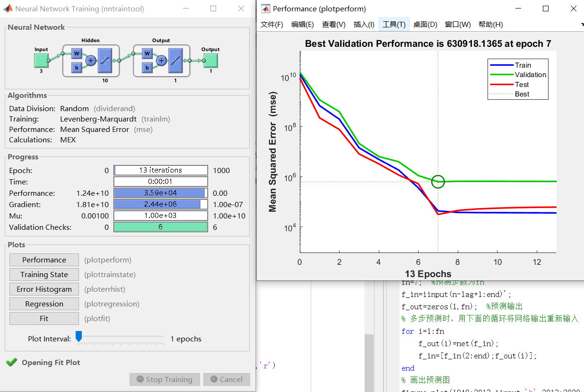Click the green Input block in network diagram
This screenshot has width=584, height=392.
[x=41, y=60]
